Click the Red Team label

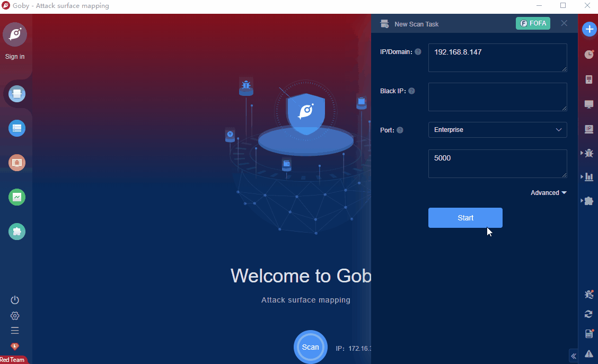point(12,360)
